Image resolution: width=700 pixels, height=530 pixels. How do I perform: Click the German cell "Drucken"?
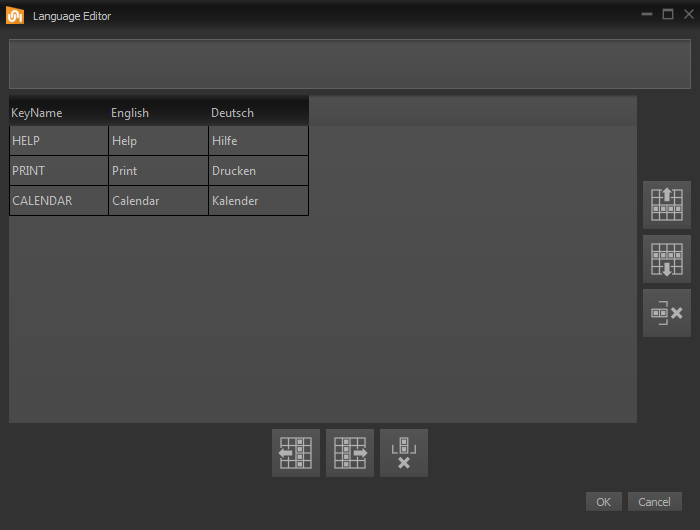coord(258,171)
